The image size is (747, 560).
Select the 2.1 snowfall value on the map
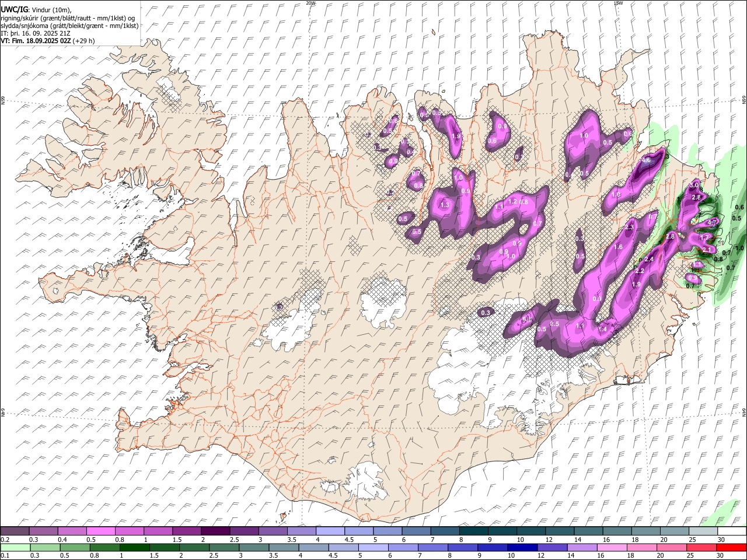click(x=707, y=250)
